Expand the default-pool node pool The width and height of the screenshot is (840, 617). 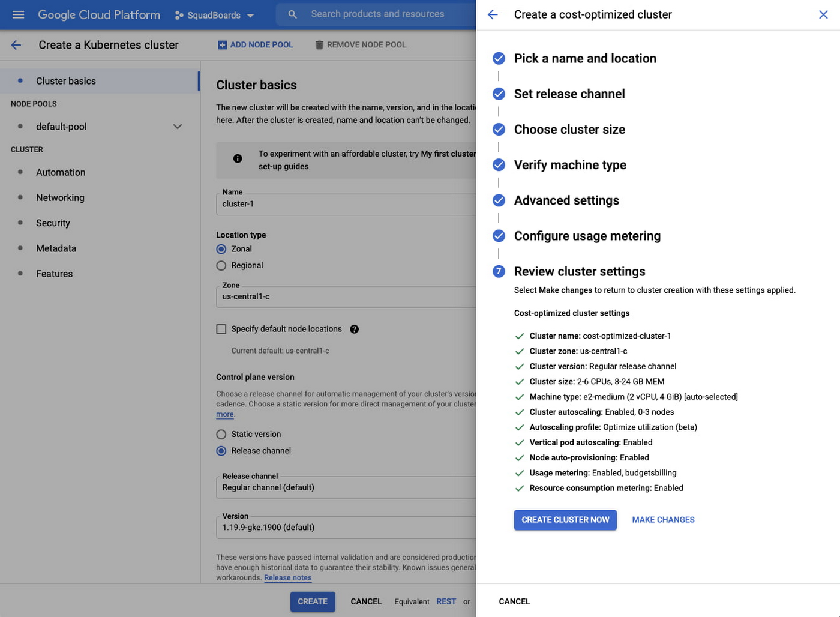(178, 127)
